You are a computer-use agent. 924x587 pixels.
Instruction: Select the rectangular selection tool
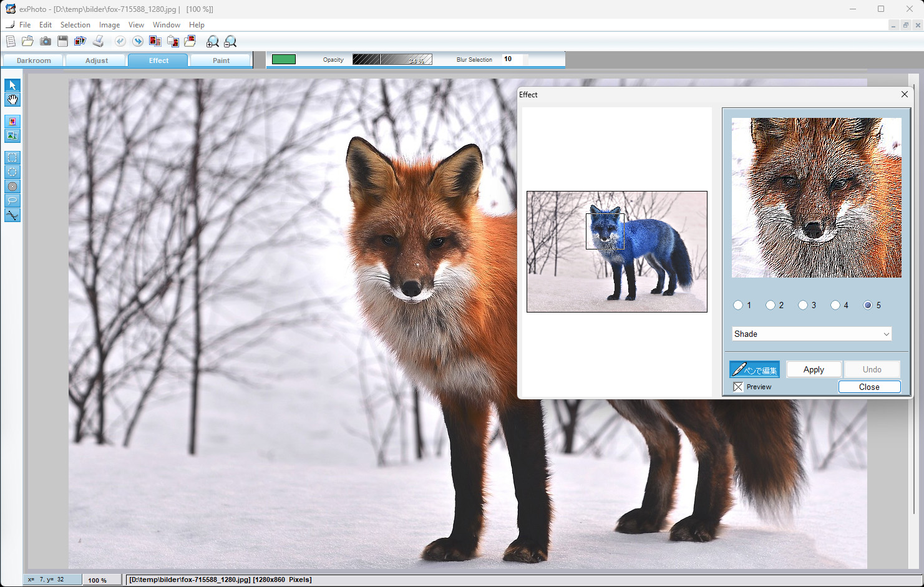[12, 158]
